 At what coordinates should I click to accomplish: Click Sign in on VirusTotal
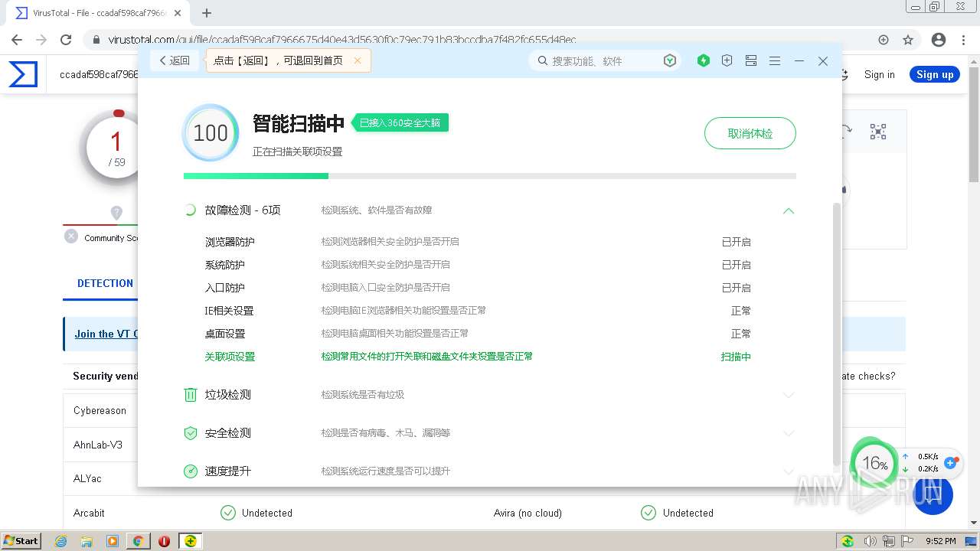(879, 74)
